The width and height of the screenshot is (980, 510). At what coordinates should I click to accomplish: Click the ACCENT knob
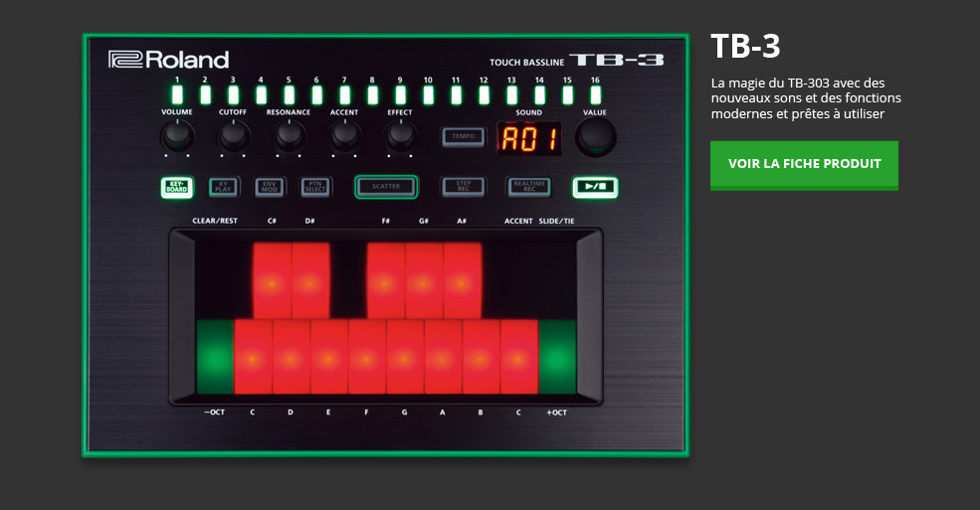[344, 137]
